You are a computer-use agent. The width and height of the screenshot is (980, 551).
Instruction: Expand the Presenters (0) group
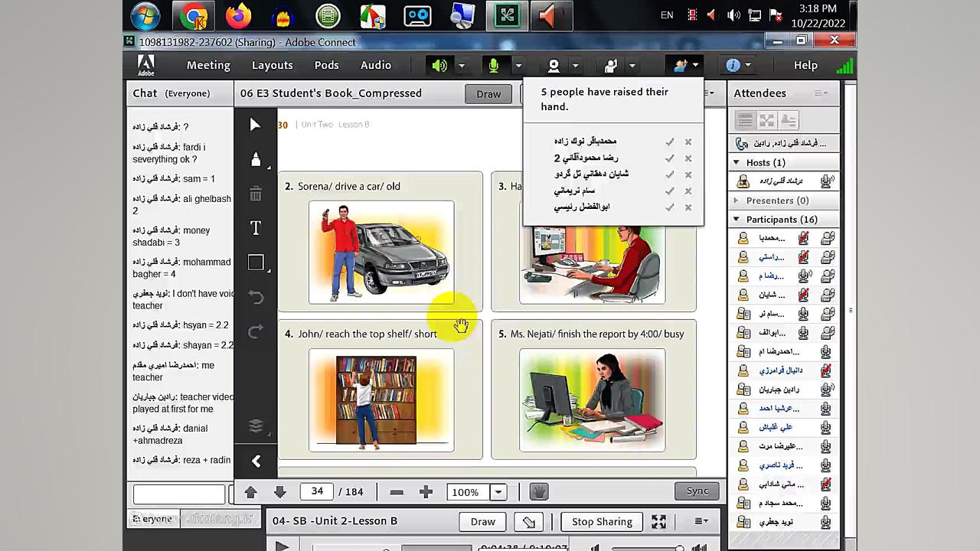pos(737,201)
